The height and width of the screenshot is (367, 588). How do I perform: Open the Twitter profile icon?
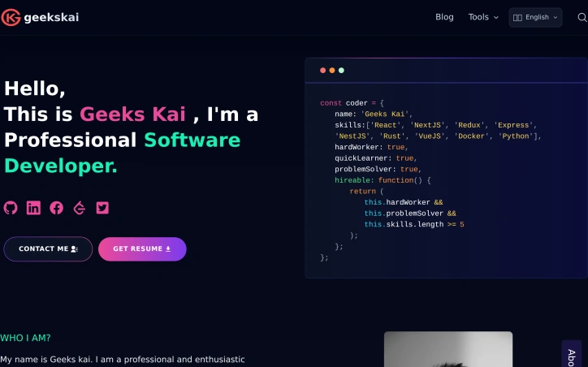coord(102,208)
